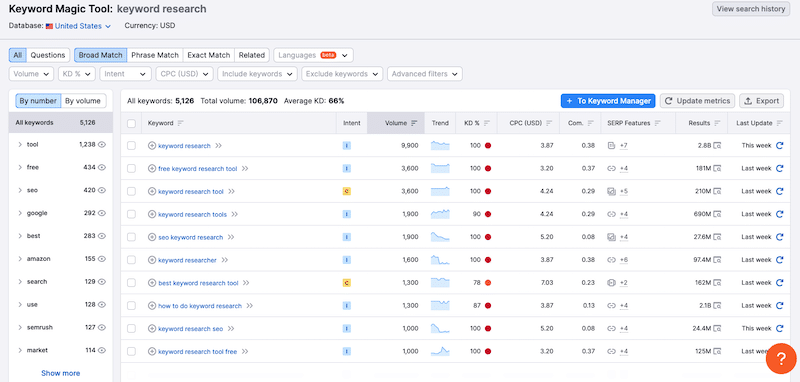The image size is (800, 382).
Task: Toggle eye icon for 'semrush' group
Action: (x=102, y=327)
